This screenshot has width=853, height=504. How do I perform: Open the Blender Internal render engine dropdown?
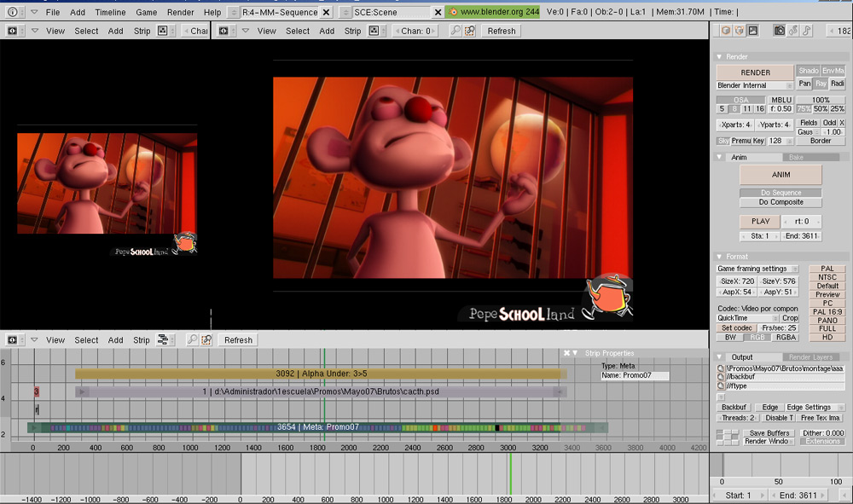[755, 85]
